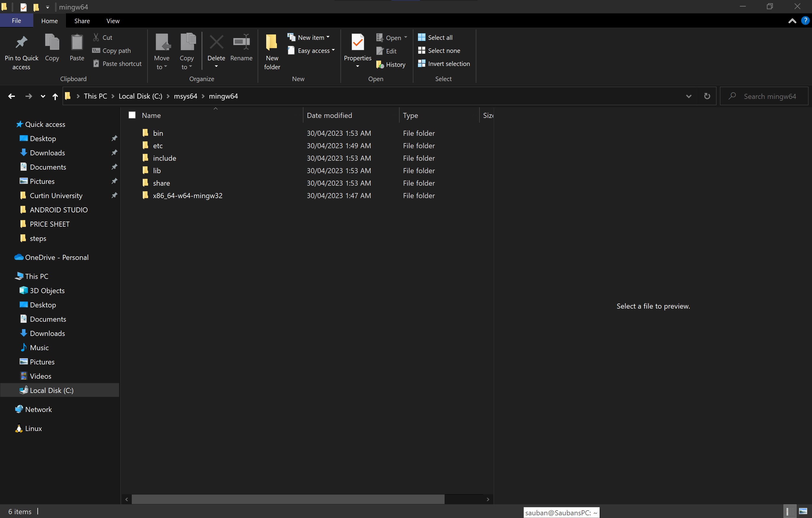The image size is (812, 518).
Task: Show recent locations dropdown
Action: [x=42, y=97]
